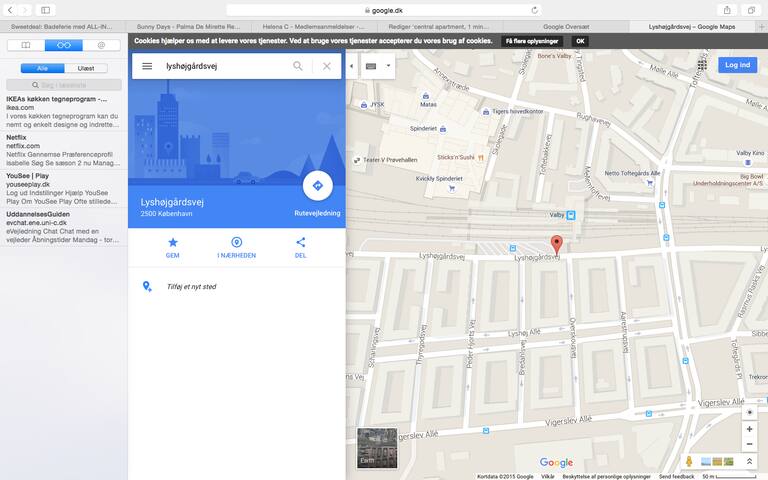768x480 pixels.
Task: Zoom out on the map
Action: point(749,444)
